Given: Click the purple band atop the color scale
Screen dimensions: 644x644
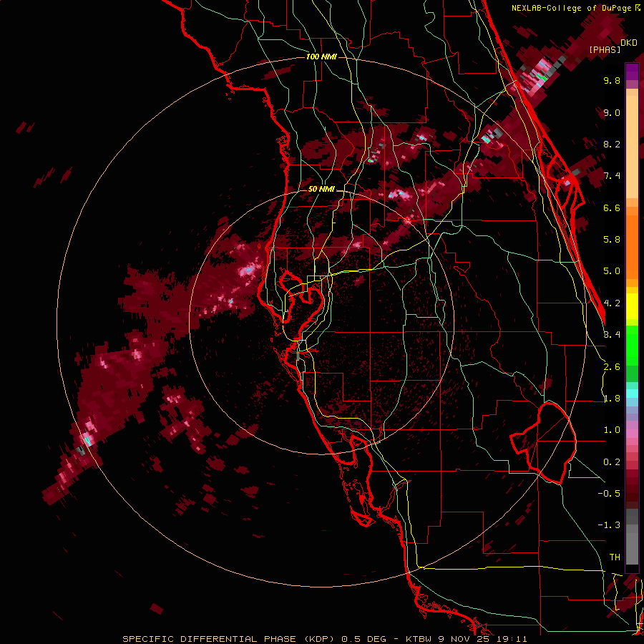Looking at the screenshot, I should tap(632, 72).
